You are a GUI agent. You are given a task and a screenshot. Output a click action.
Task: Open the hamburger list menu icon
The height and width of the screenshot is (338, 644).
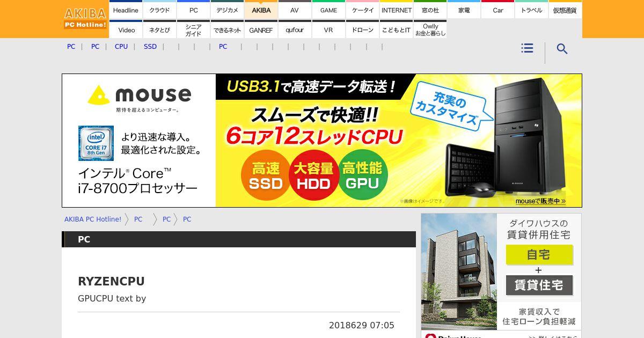click(x=527, y=48)
